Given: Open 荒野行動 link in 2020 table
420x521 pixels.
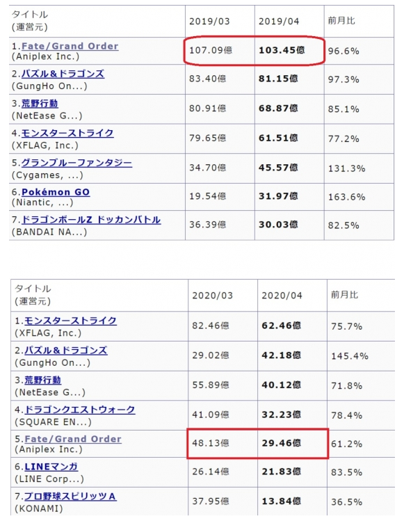Looking at the screenshot, I should click(x=43, y=380).
